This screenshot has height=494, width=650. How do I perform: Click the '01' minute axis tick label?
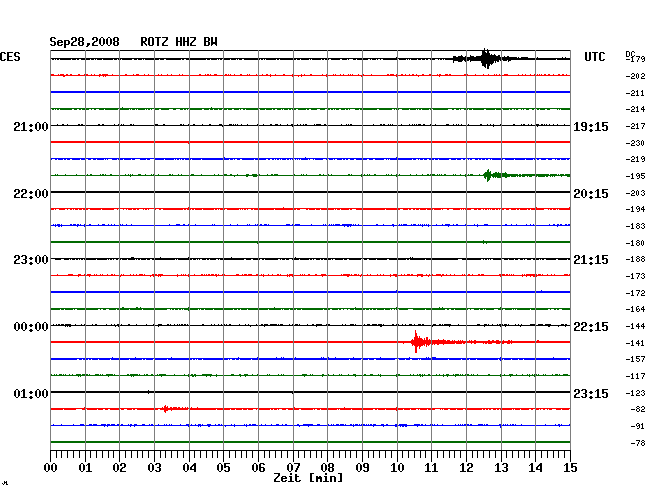tap(85, 468)
